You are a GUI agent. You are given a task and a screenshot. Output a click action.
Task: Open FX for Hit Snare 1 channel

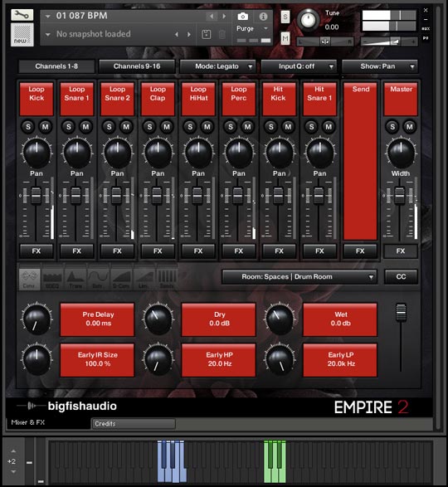pyautogui.click(x=319, y=251)
